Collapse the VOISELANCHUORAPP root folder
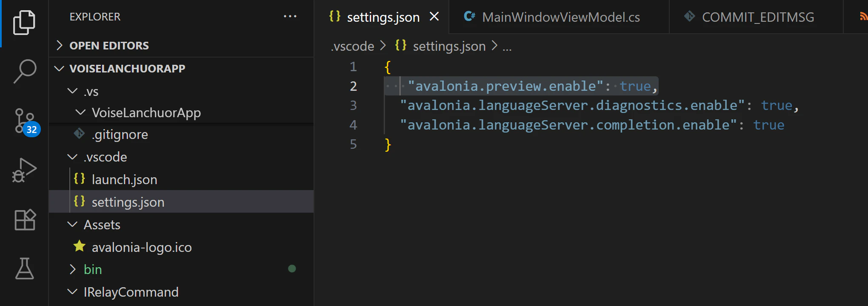Image resolution: width=868 pixels, height=306 pixels. click(60, 68)
